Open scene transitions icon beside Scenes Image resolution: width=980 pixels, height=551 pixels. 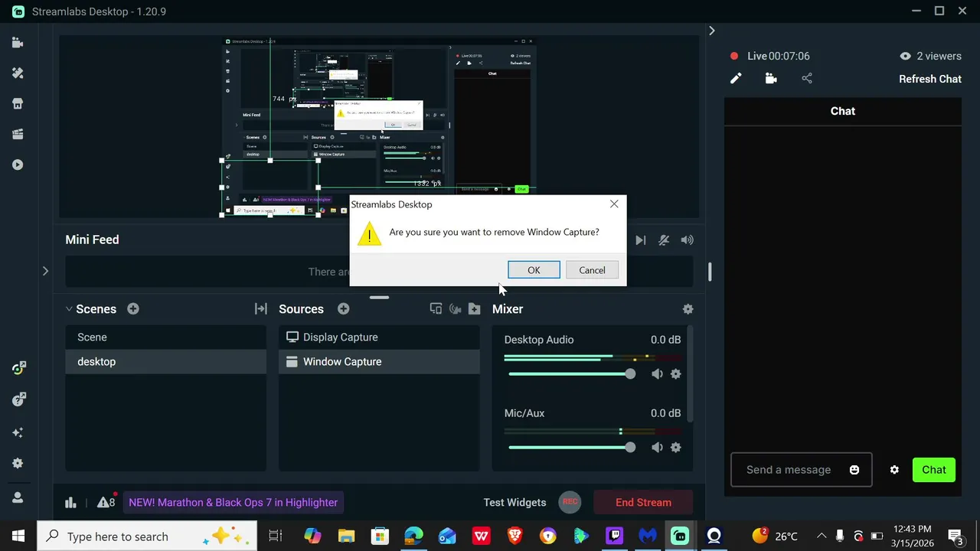[261, 309]
